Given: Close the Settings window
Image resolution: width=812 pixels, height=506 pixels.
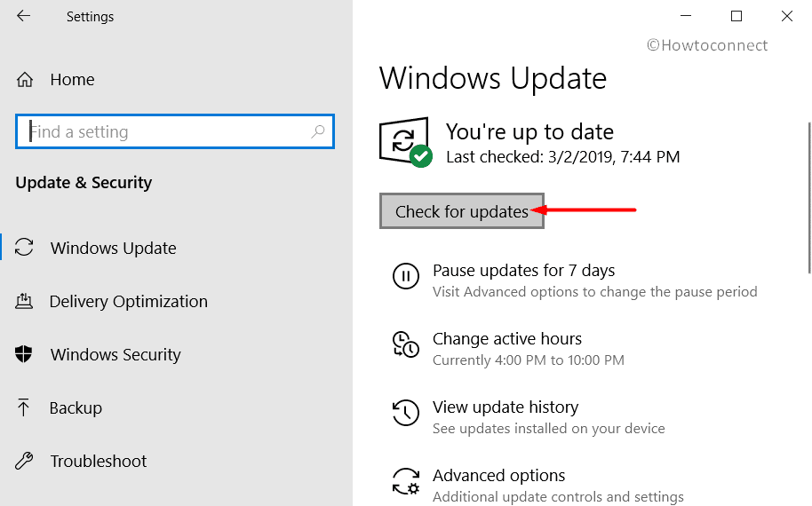Looking at the screenshot, I should click(786, 16).
